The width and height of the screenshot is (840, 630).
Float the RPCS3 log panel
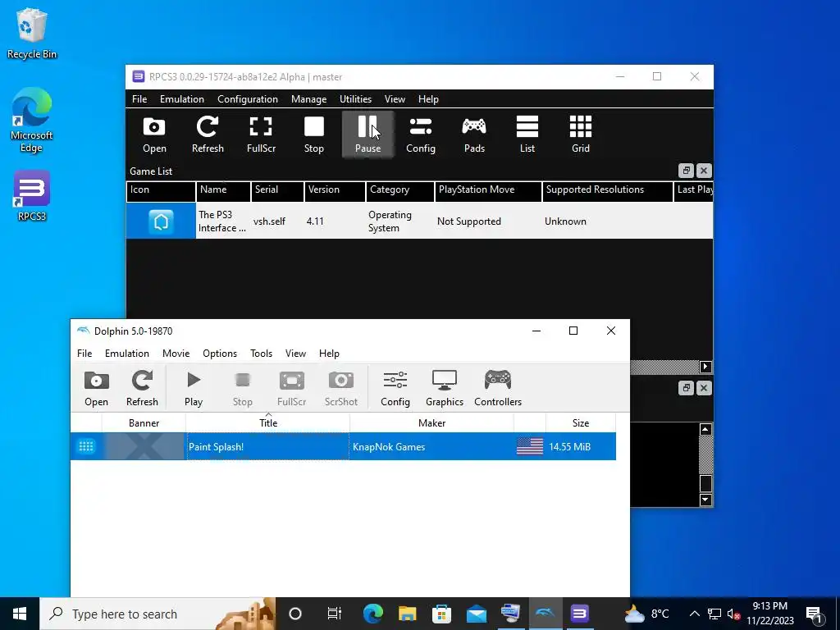tap(687, 388)
